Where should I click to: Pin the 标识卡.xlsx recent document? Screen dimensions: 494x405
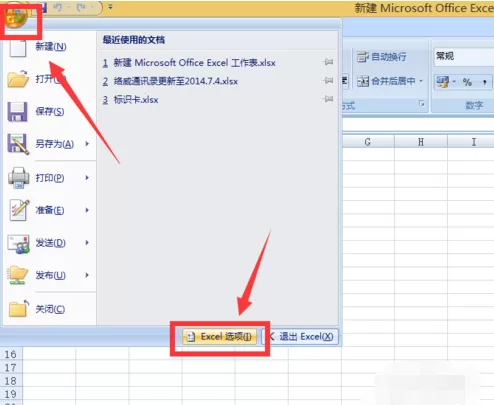tap(328, 99)
